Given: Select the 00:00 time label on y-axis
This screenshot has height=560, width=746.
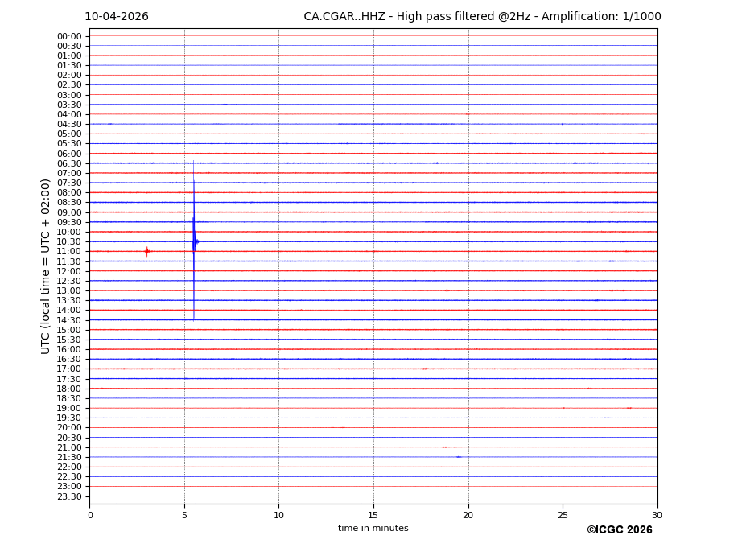Looking at the screenshot, I should tap(68, 36).
